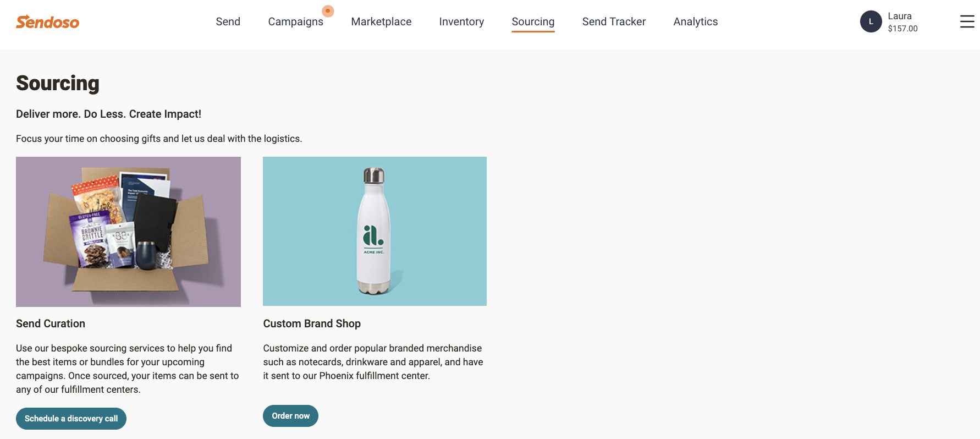Click the Send Curation gift box image
The width and height of the screenshot is (980, 439).
(128, 231)
